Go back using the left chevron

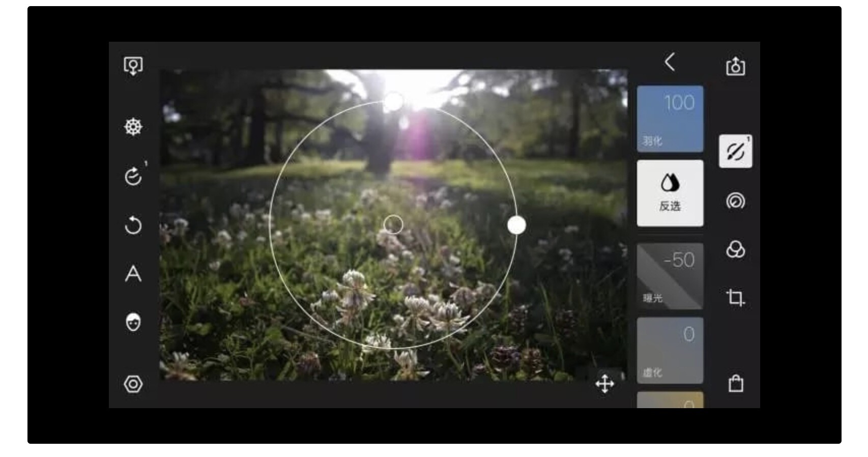[670, 62]
